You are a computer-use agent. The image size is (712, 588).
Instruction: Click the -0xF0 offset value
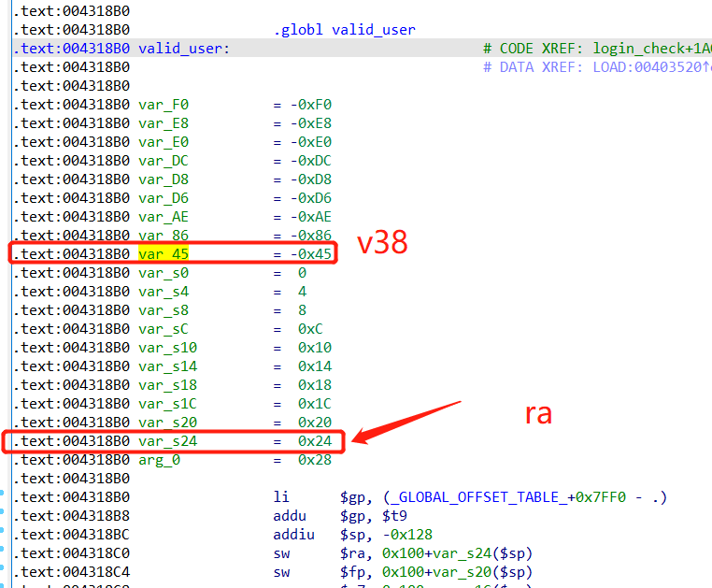pyautogui.click(x=311, y=105)
